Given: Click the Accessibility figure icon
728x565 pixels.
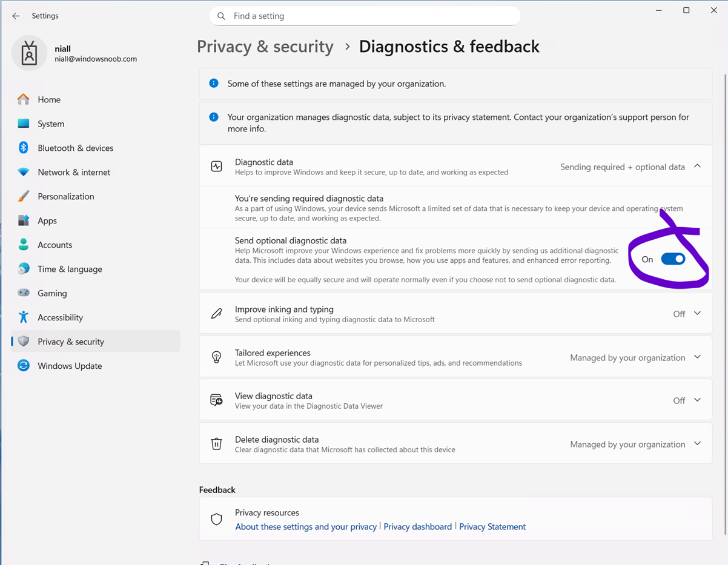Looking at the screenshot, I should click(24, 317).
